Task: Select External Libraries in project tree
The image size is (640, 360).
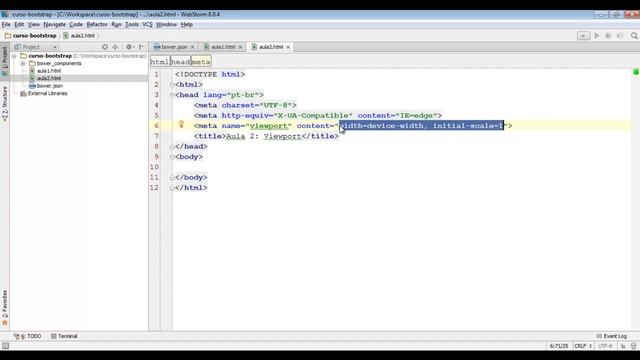Action: coord(44,93)
